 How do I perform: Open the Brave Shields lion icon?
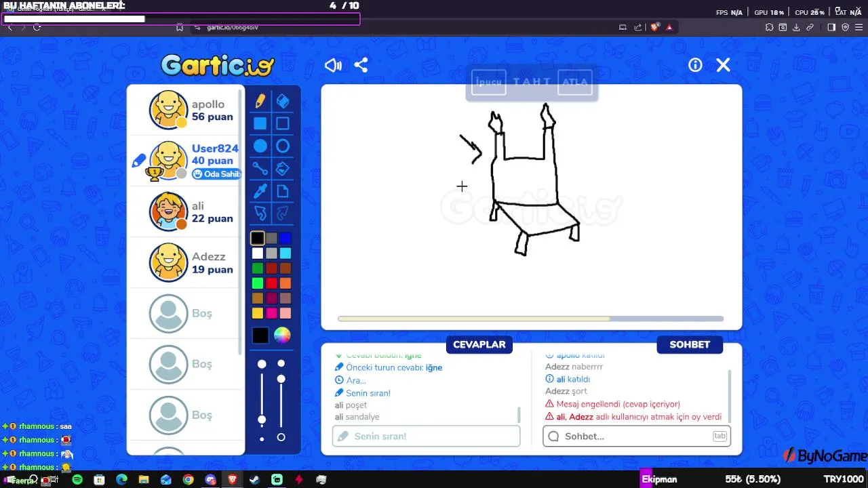tap(654, 27)
